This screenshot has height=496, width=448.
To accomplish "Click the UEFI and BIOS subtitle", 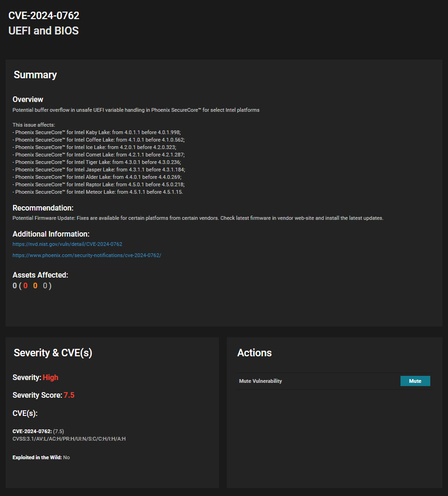I will pyautogui.click(x=43, y=31).
